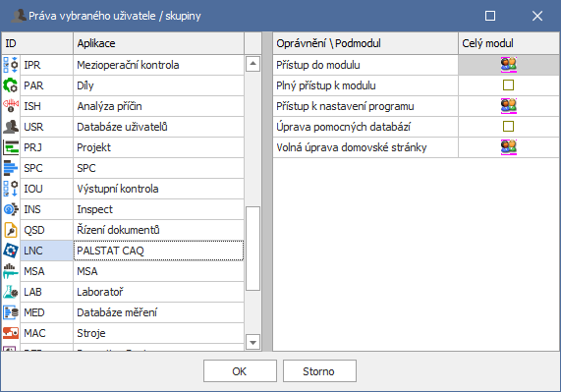
Task: Click the USR ID cell
Action: click(46, 127)
